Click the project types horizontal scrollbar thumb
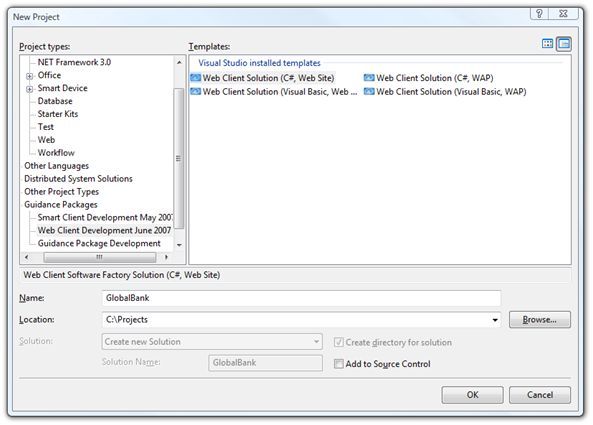 [99, 257]
